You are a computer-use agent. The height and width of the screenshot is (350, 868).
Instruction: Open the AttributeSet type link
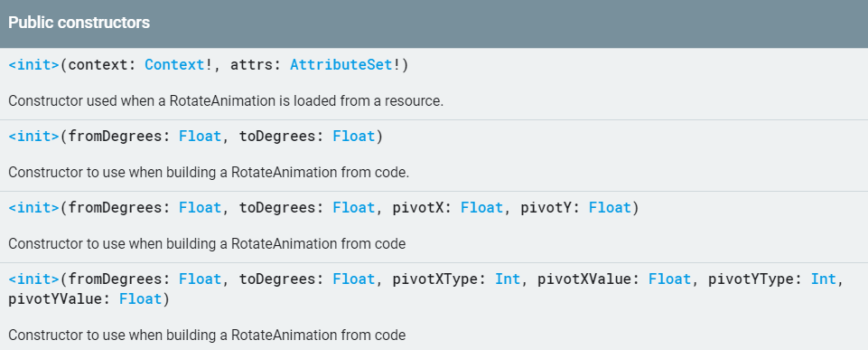coord(341,65)
